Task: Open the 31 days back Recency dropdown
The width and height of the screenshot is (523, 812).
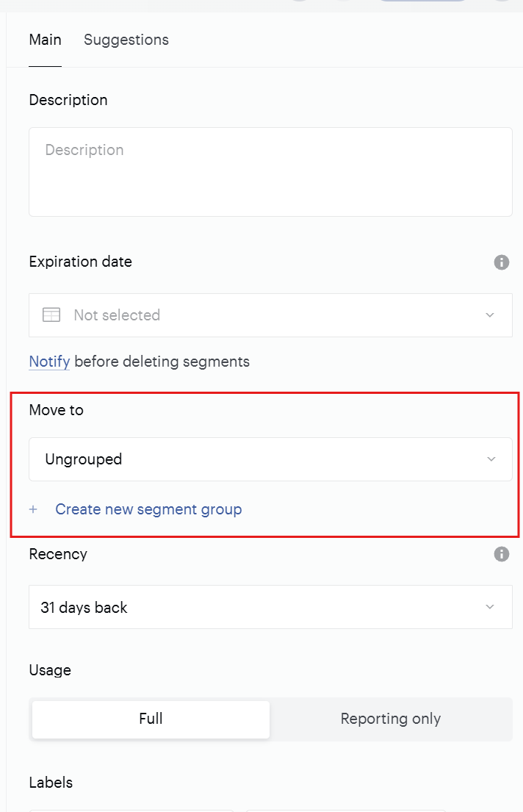Action: coord(270,607)
